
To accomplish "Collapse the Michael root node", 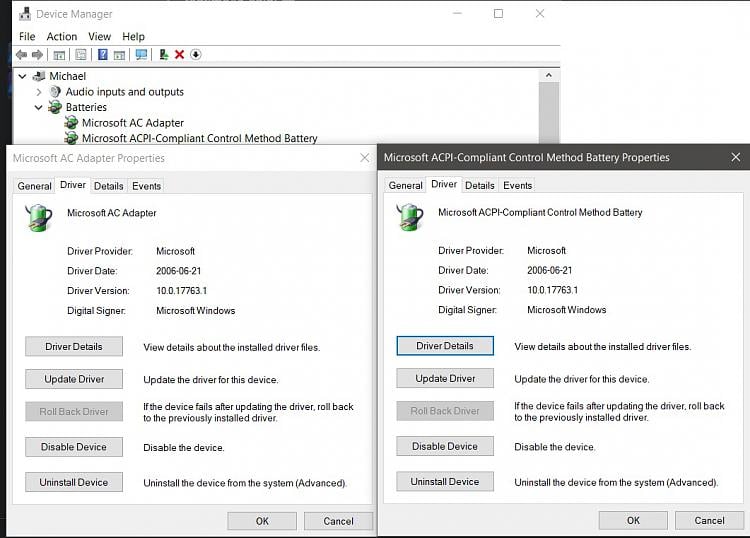I will (22, 76).
